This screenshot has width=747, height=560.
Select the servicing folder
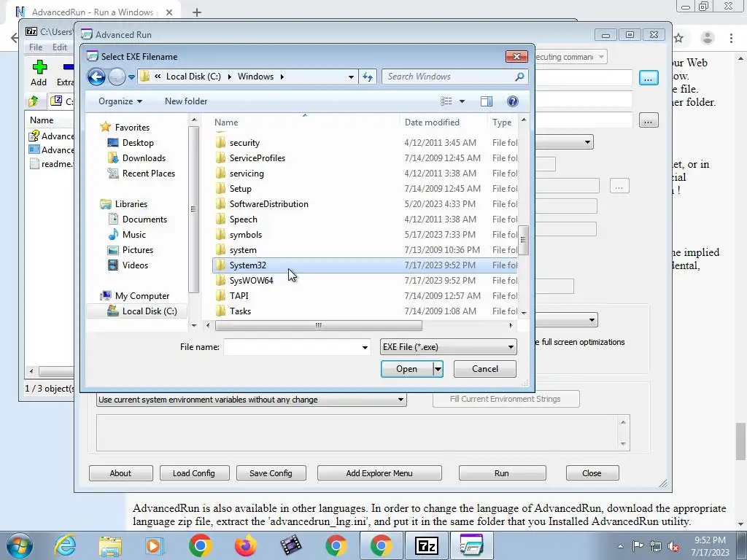pos(247,174)
